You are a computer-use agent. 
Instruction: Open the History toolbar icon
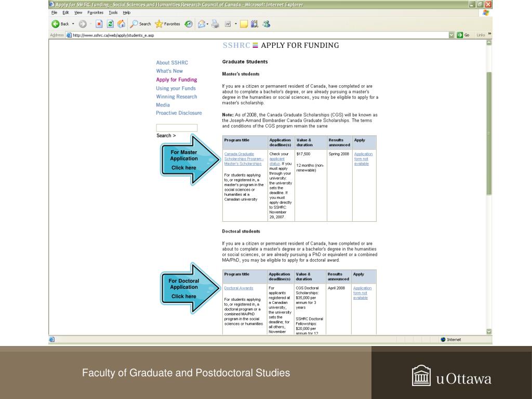click(x=189, y=24)
